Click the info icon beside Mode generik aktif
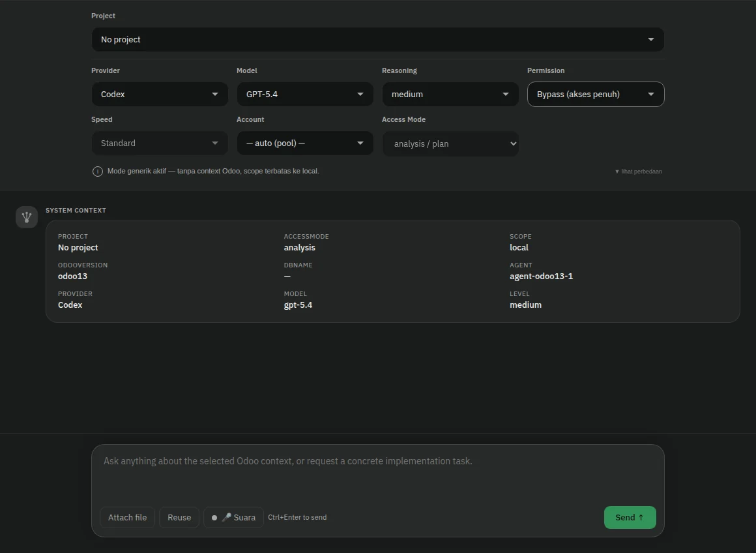This screenshot has width=756, height=553. click(97, 172)
